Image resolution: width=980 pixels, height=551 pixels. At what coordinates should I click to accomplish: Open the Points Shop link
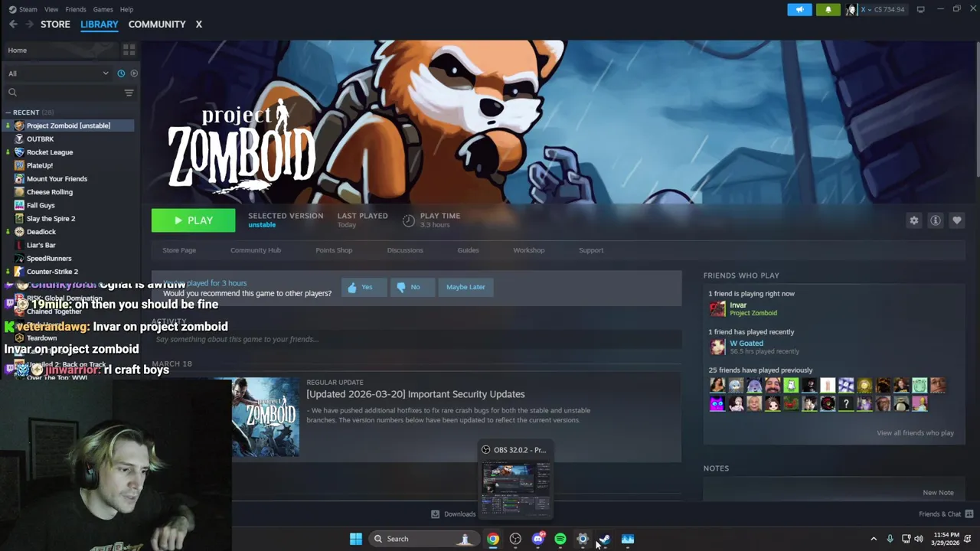click(334, 250)
